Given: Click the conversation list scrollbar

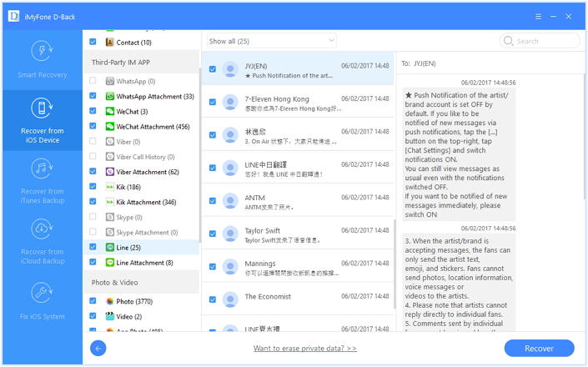Looking at the screenshot, I should pos(395,264).
